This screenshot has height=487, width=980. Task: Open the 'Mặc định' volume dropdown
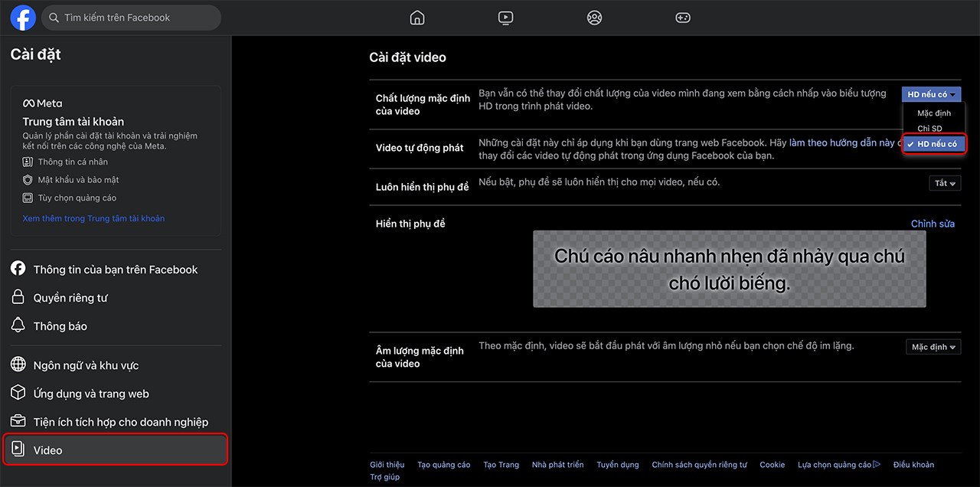click(x=933, y=347)
